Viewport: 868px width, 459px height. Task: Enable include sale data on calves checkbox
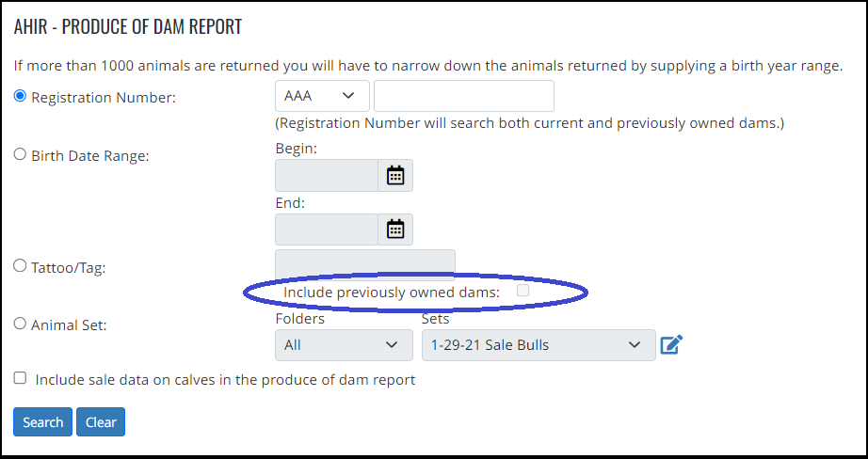[x=20, y=378]
